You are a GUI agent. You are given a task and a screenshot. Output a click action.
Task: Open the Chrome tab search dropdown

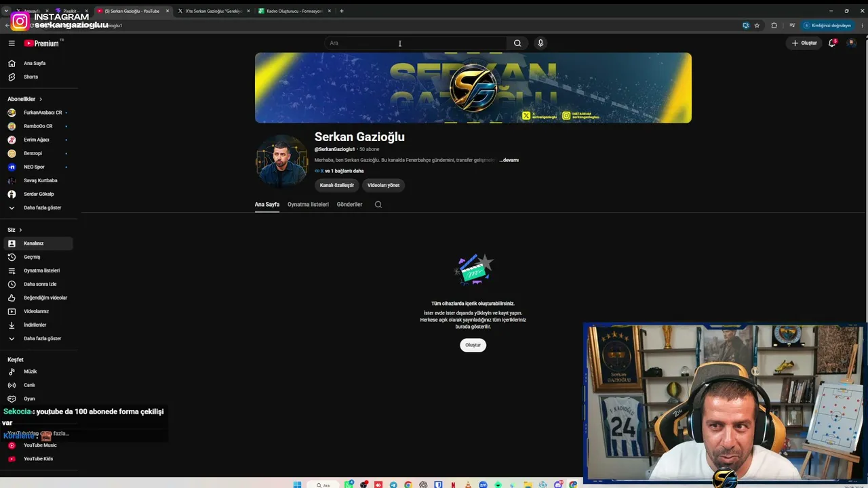tap(6, 11)
